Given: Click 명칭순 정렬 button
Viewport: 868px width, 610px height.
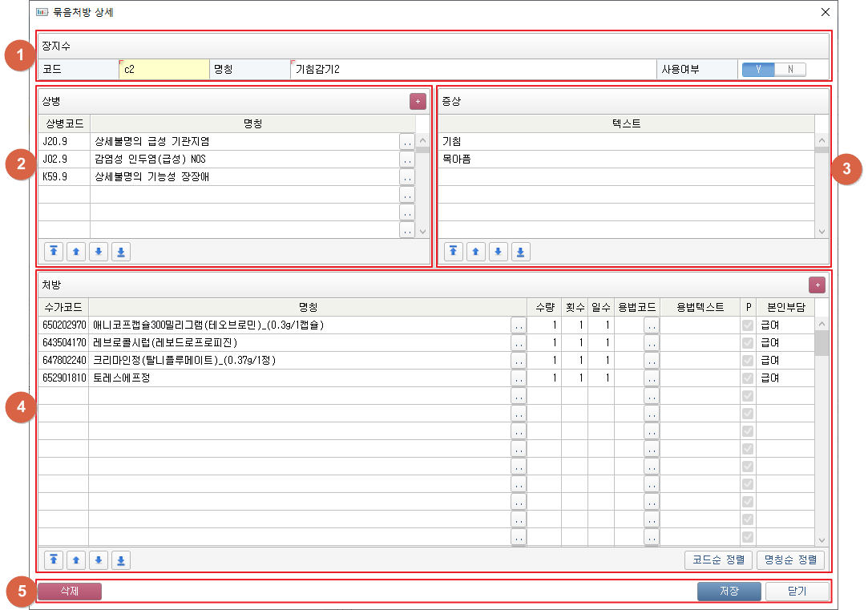Looking at the screenshot, I should [x=790, y=560].
